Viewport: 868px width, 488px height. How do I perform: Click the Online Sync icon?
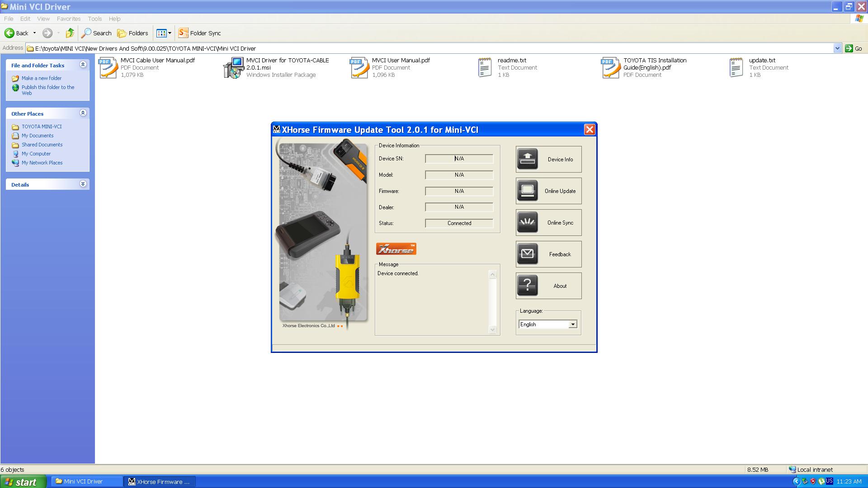[527, 222]
